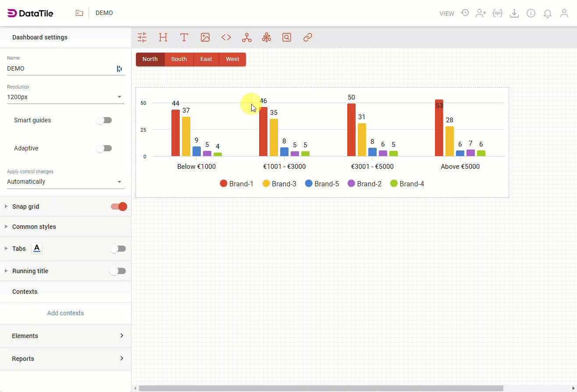Click the Add contexts link
This screenshot has width=577, height=392.
[65, 313]
